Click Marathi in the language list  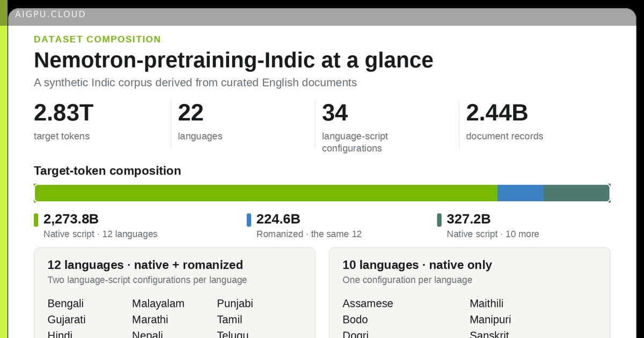tap(150, 320)
